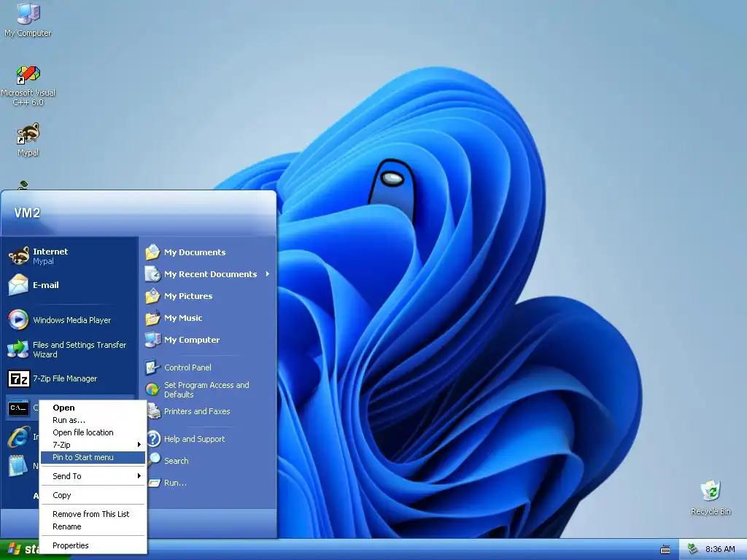Click the Help and Support question mark icon
747x560 pixels.
coord(153,438)
